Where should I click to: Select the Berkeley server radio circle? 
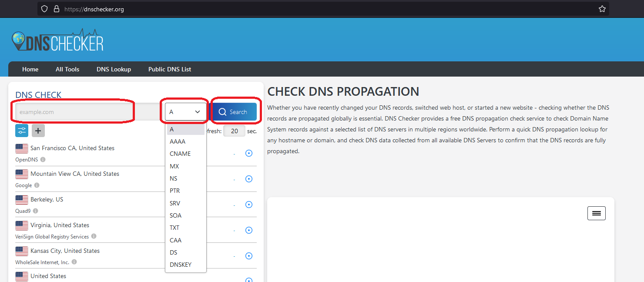(x=249, y=205)
